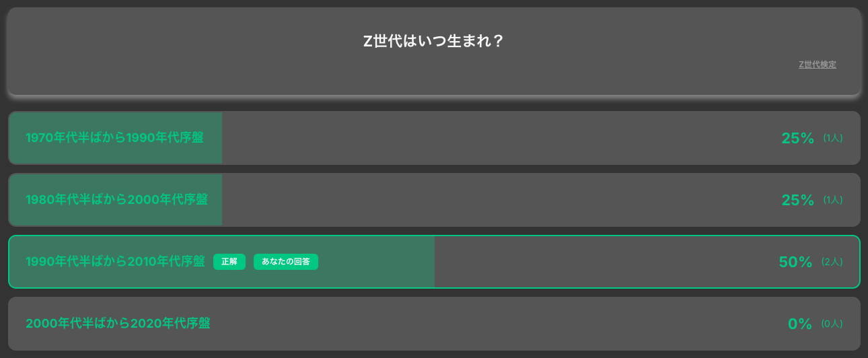Open the Z世代検定 link
868x358 pixels.
point(817,65)
